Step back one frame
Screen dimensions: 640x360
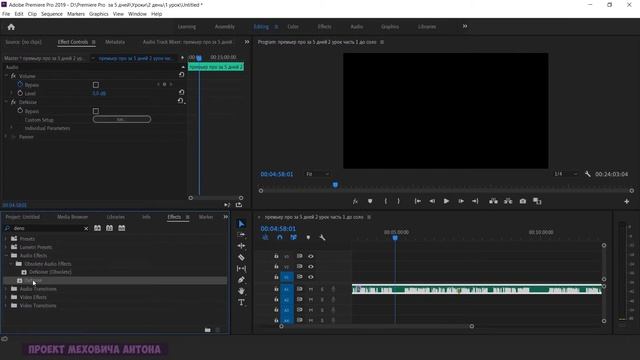click(432, 201)
